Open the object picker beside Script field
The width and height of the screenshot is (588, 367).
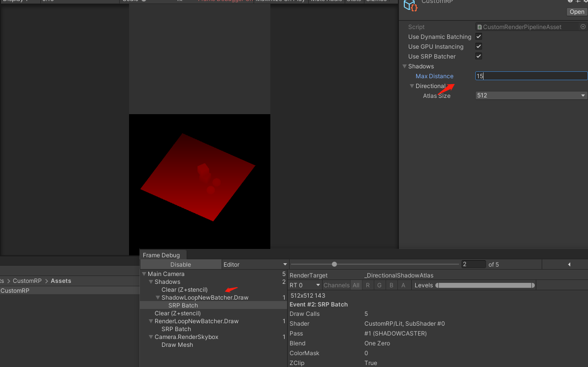[583, 27]
